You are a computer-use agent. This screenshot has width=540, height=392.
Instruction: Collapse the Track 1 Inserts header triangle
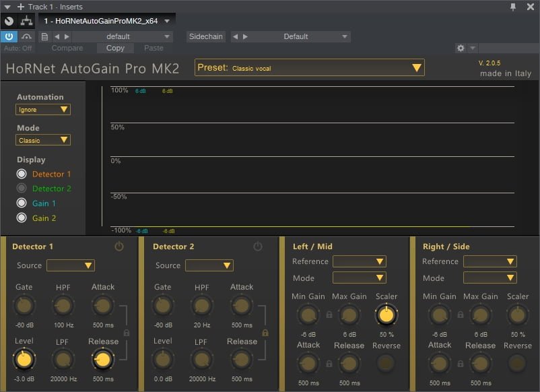click(x=7, y=7)
